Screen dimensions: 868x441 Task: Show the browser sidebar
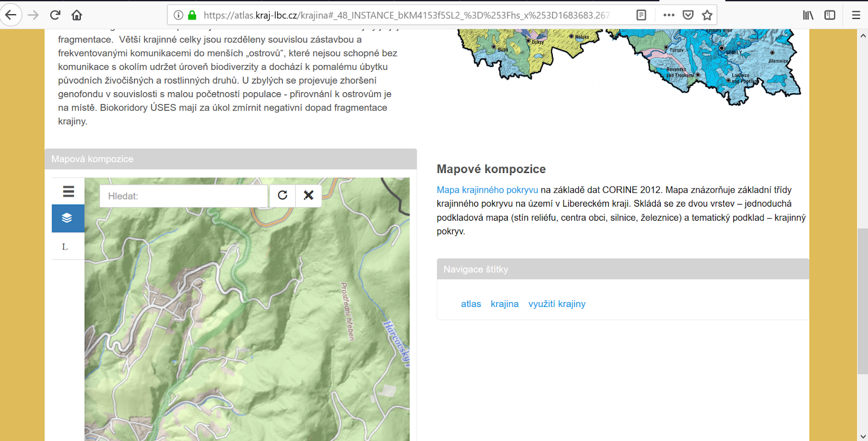pos(830,15)
